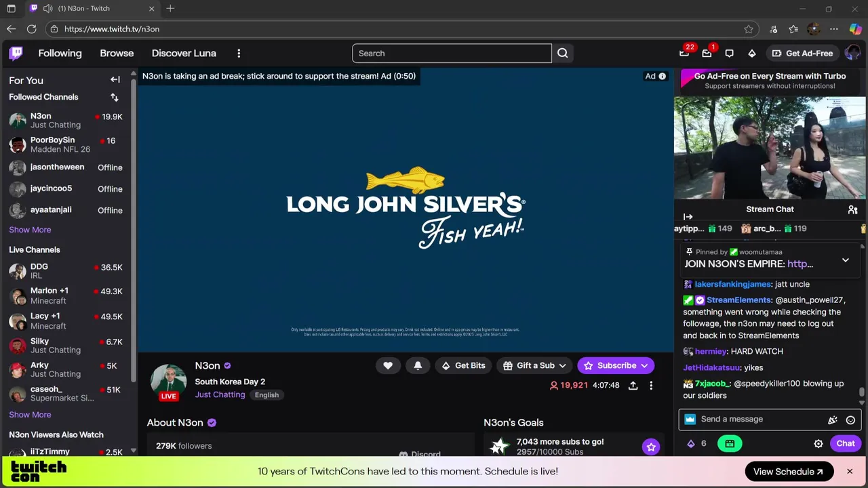868x488 pixels.
Task: Open a new browser tab
Action: (x=170, y=9)
